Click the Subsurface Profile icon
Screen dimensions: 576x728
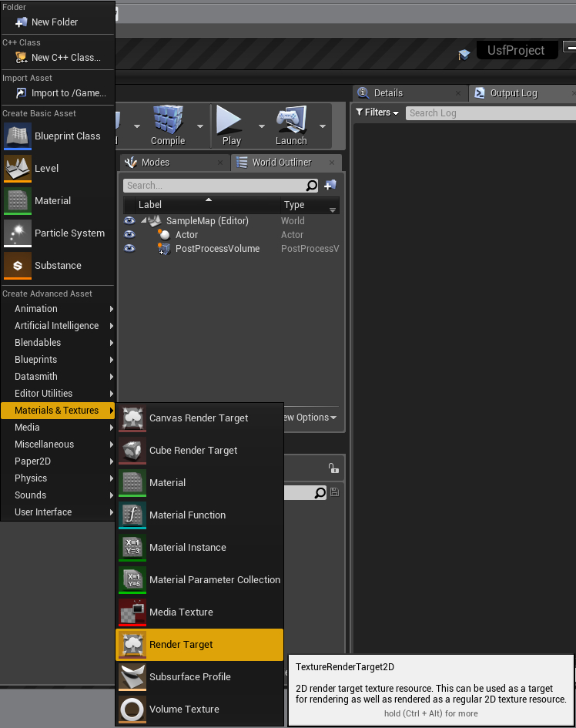pyautogui.click(x=132, y=677)
